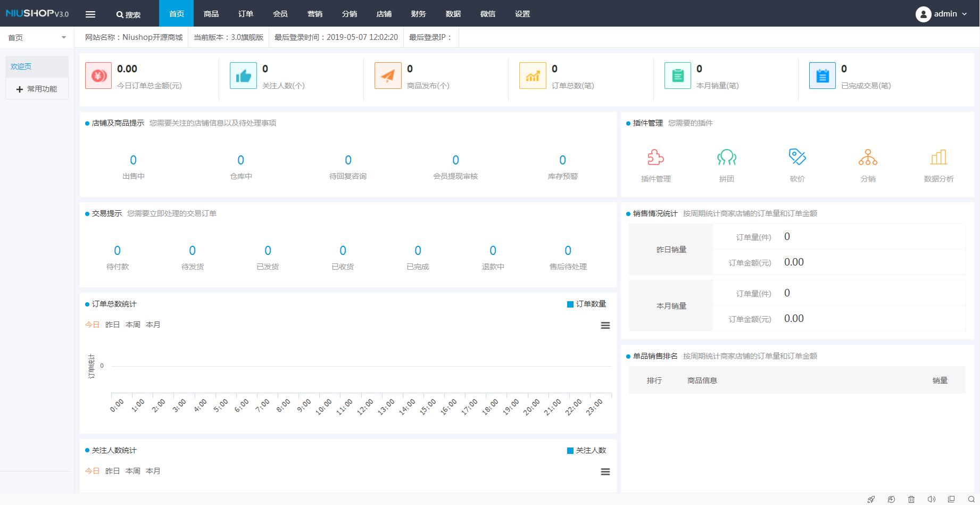Go to the 商品 top navigation tab
This screenshot has width=980, height=505.
pos(211,14)
